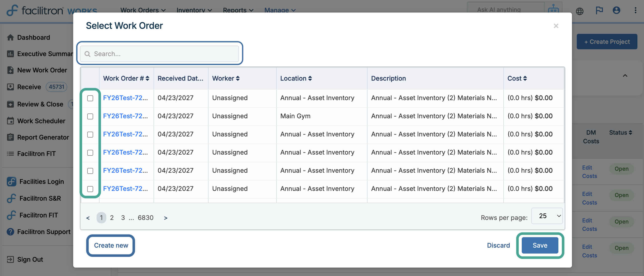The width and height of the screenshot is (644, 276).
Task: Open Facilitron Support help icon
Action: 10,232
